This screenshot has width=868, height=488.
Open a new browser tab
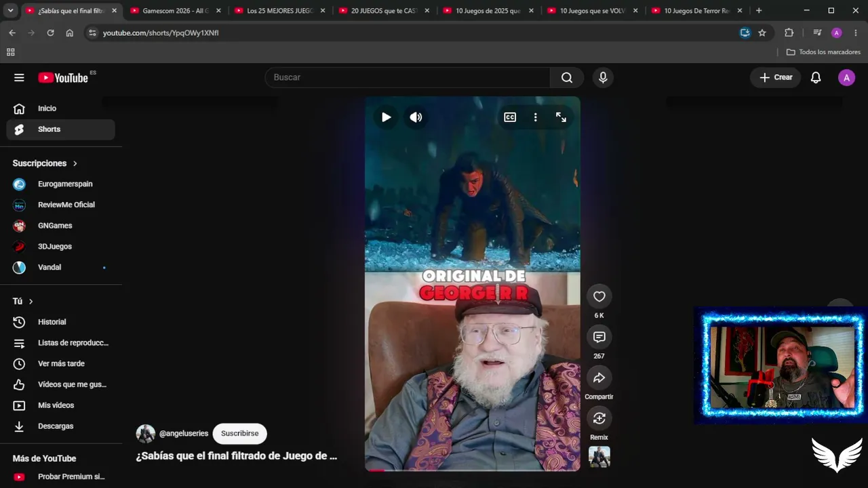pos(759,11)
